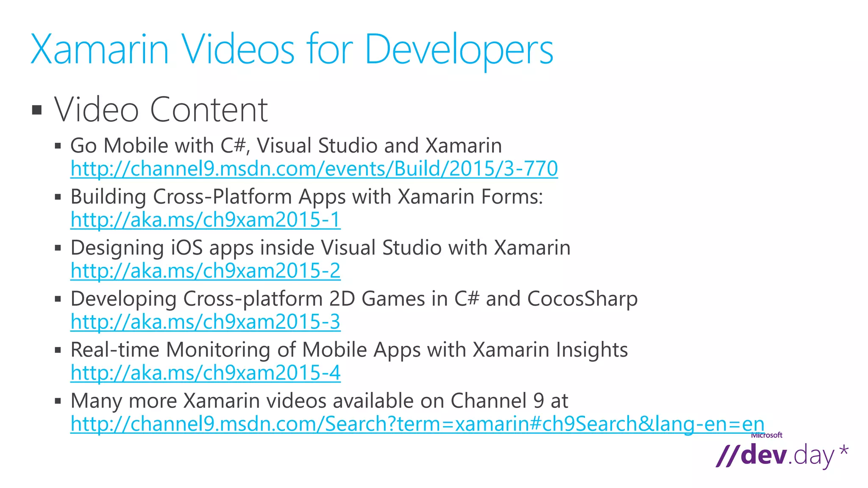Select 'Developing Cross-platform 2D Games' line

(354, 299)
